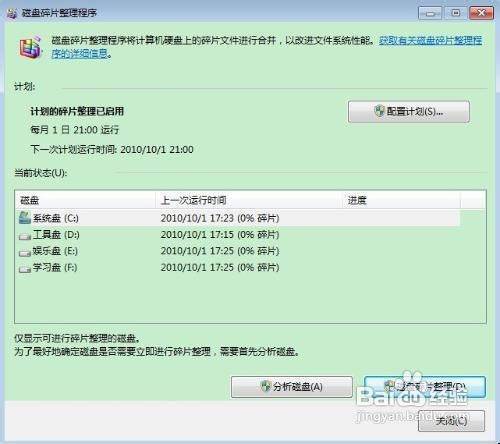Image resolution: width=500 pixels, height=444 pixels.
Task: Select row 学习盘 (F:)
Action: click(x=239, y=267)
